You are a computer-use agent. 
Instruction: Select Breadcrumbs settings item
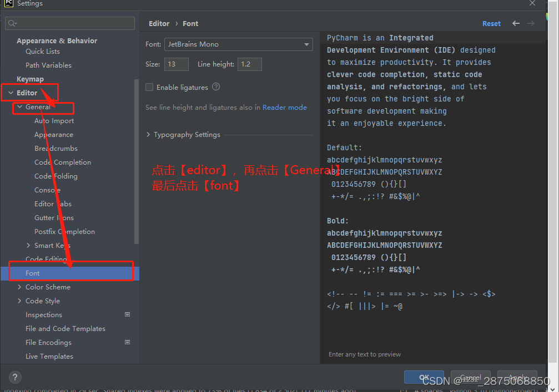[x=56, y=149]
